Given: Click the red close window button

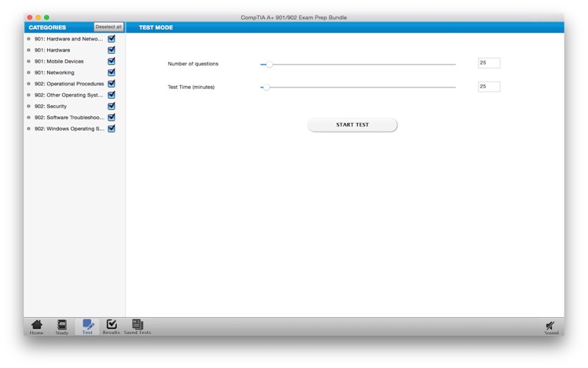Looking at the screenshot, I should 29,17.
